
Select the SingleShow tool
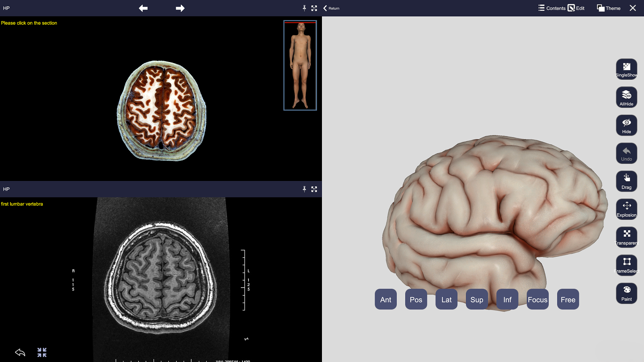point(627,69)
